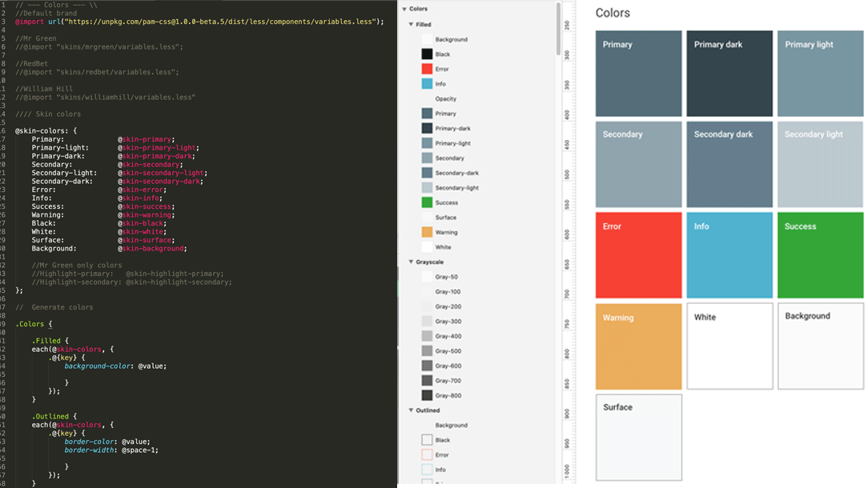Screen dimensions: 868x488
Task: Click the green Success color tile
Action: pos(821,255)
